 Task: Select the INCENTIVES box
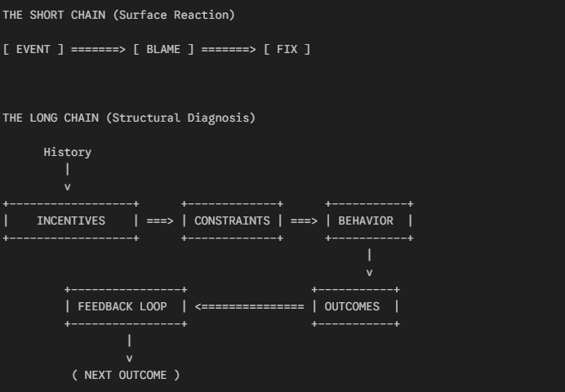click(71, 220)
